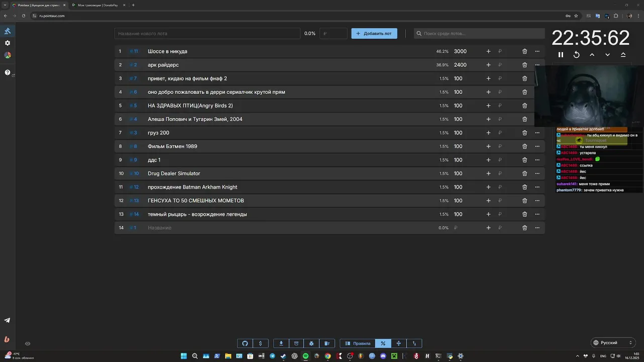Screen dimensions: 644x362
Task: Add amount plus for ГЕНСУХА ТО 50 lot
Action: pos(488,201)
